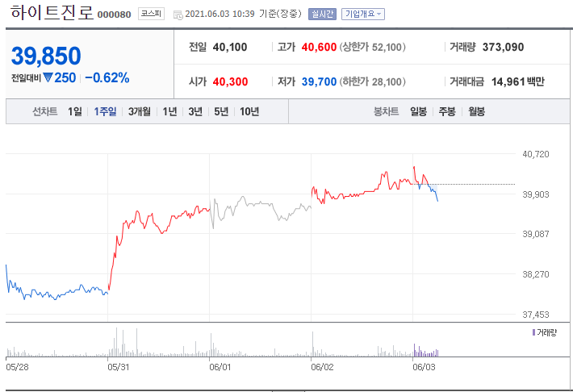
Task: Select the 1년 line chart tab
Action: 169,111
